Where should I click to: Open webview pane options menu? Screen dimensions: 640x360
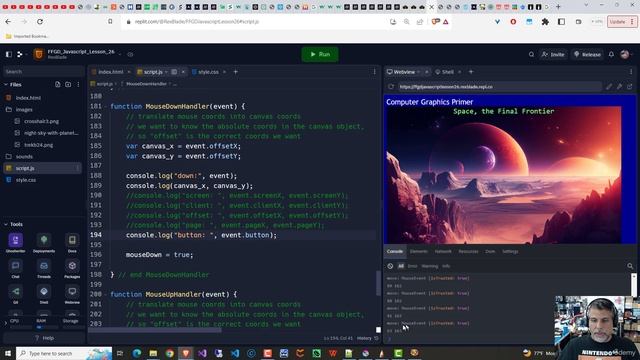[x=631, y=72]
